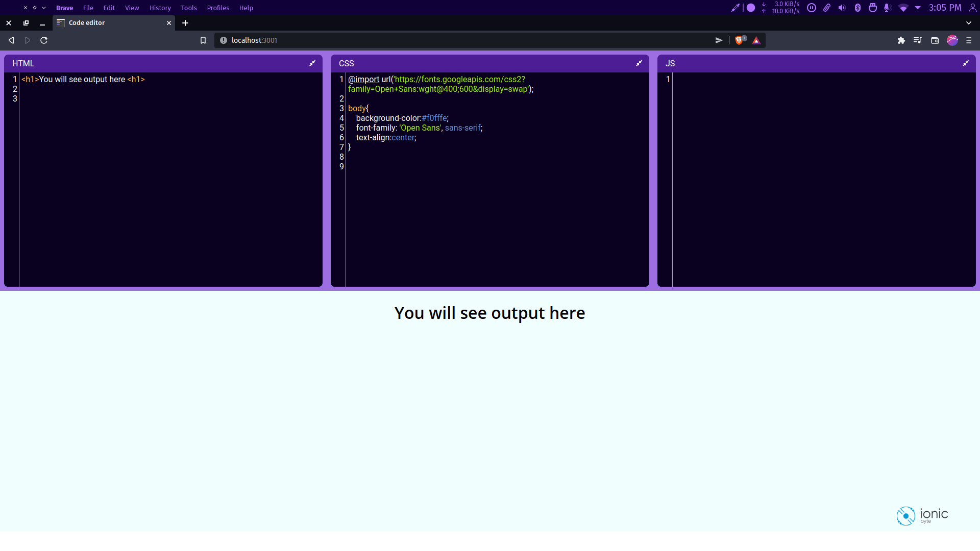Collapse the JS editor panel
Image resolution: width=980 pixels, height=551 pixels.
coord(966,63)
